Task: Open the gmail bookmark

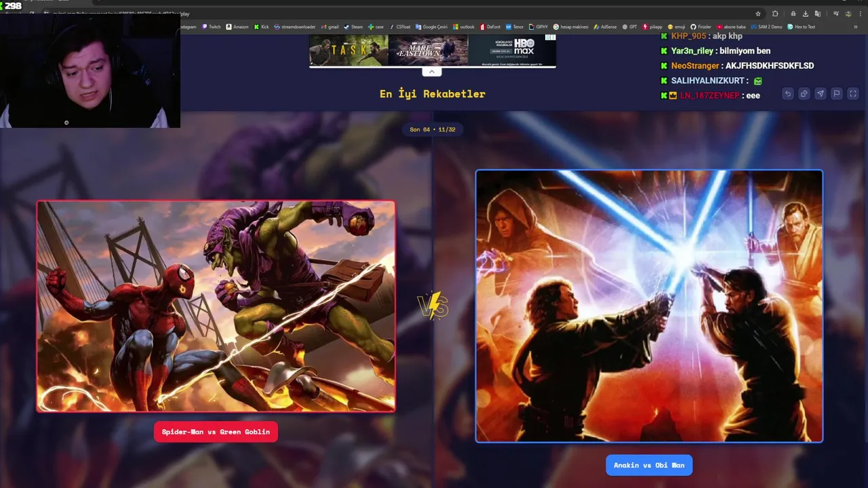Action: (330, 27)
